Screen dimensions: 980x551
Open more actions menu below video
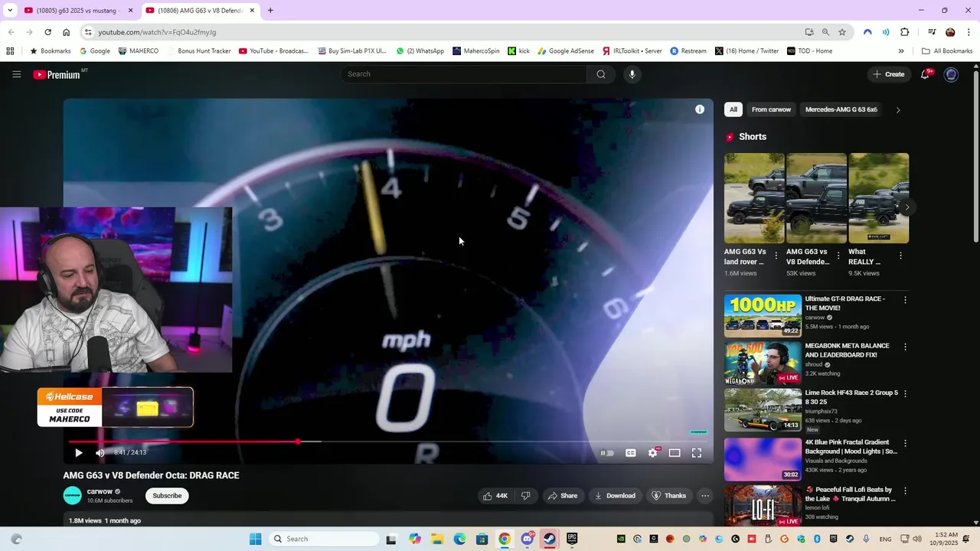click(x=705, y=496)
